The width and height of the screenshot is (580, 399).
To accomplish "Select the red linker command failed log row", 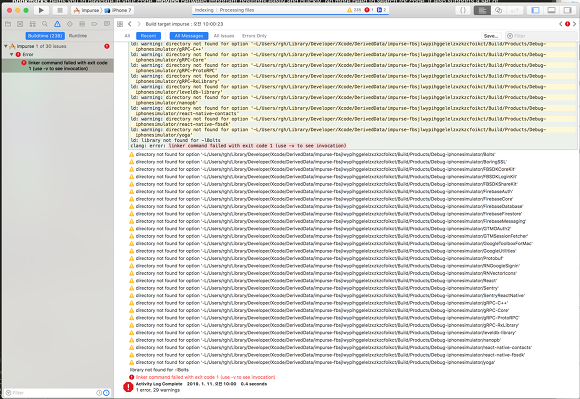I will pyautogui.click(x=202, y=377).
